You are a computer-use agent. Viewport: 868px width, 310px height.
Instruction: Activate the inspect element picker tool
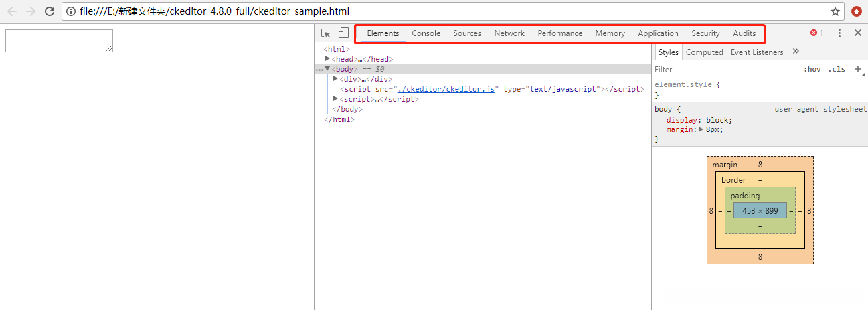326,33
